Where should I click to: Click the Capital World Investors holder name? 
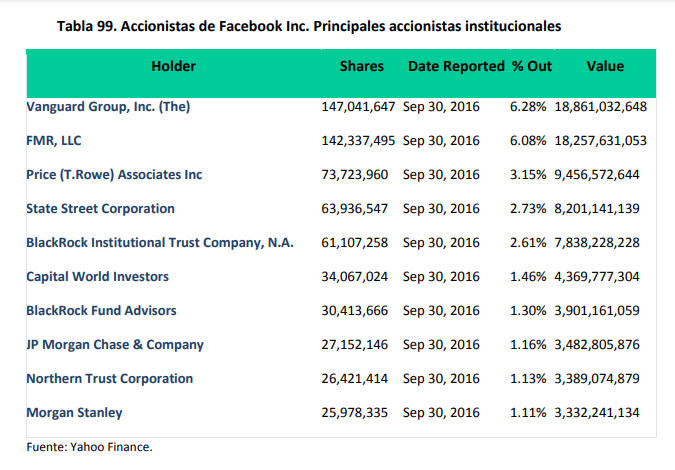click(x=97, y=277)
